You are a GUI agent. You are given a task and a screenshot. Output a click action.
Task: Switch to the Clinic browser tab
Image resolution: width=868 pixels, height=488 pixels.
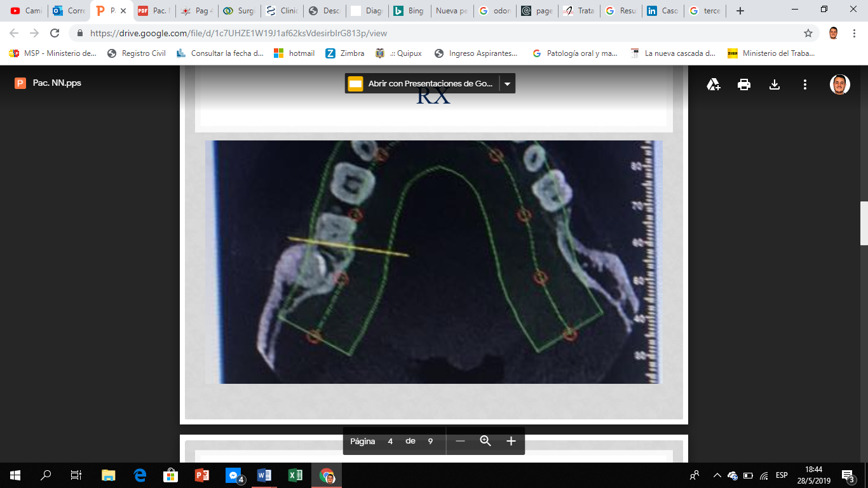coord(281,11)
